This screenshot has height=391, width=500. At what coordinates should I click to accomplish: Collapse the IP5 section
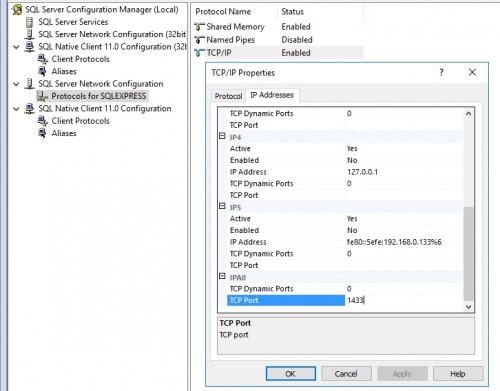pos(222,206)
